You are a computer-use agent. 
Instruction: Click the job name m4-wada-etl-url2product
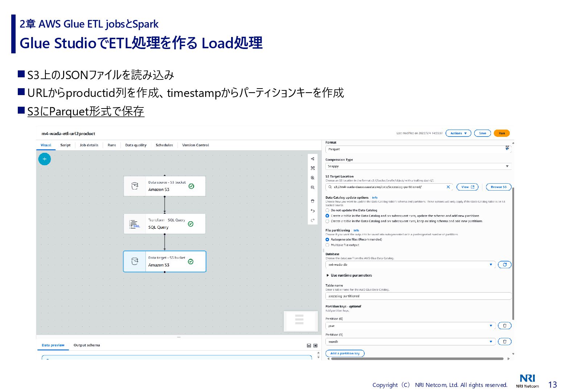(68, 134)
